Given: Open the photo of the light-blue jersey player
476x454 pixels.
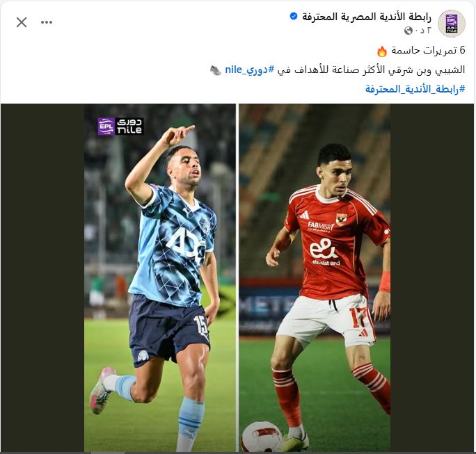Looking at the screenshot, I should 160,277.
